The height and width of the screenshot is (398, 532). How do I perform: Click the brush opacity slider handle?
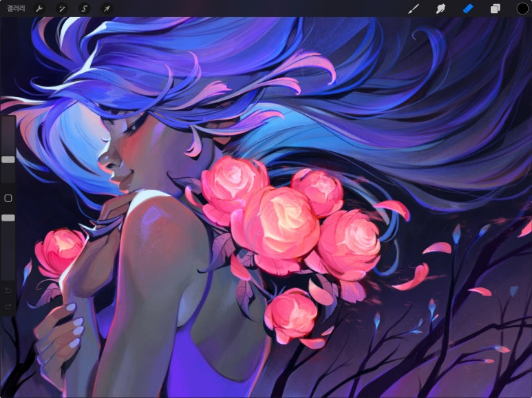point(8,218)
